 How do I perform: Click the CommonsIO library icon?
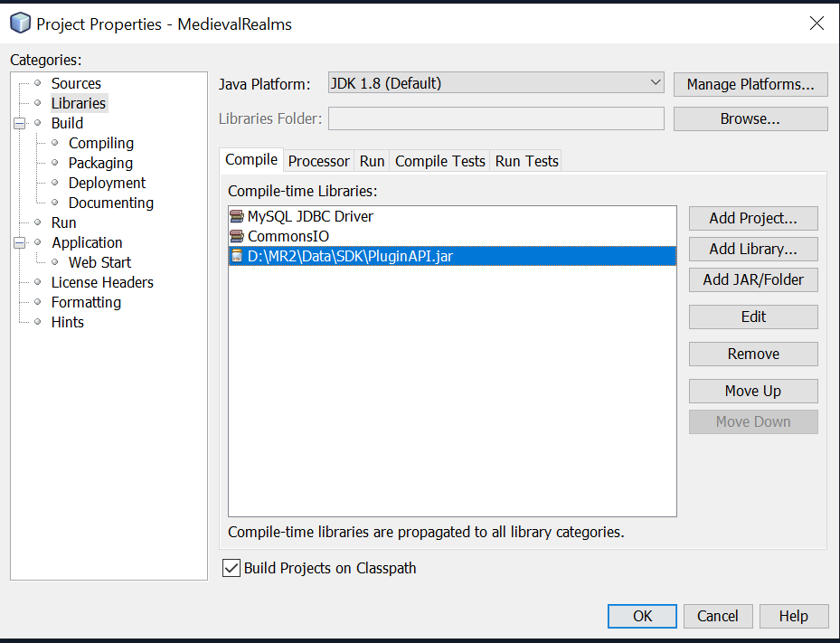point(237,237)
